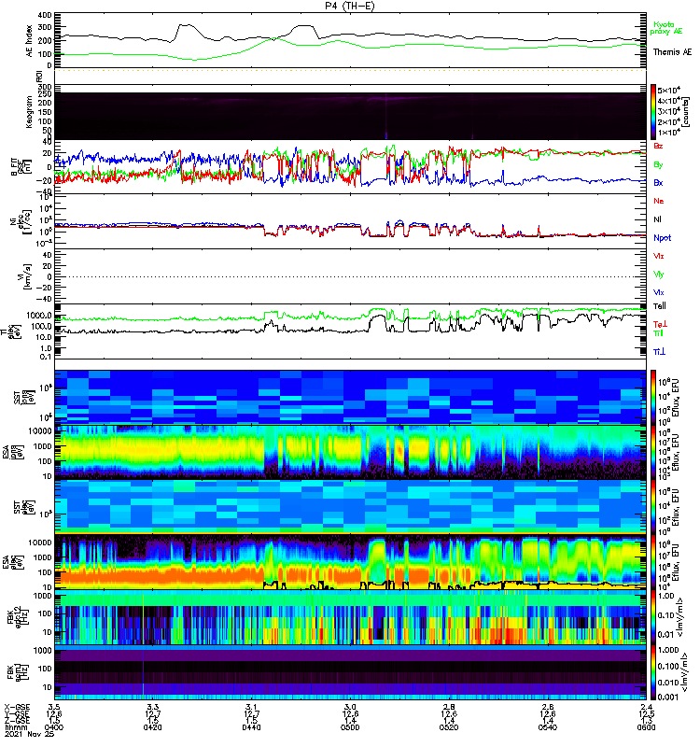Click the green Ti|| legend label
This screenshot has width=700, height=747.
coord(658,333)
